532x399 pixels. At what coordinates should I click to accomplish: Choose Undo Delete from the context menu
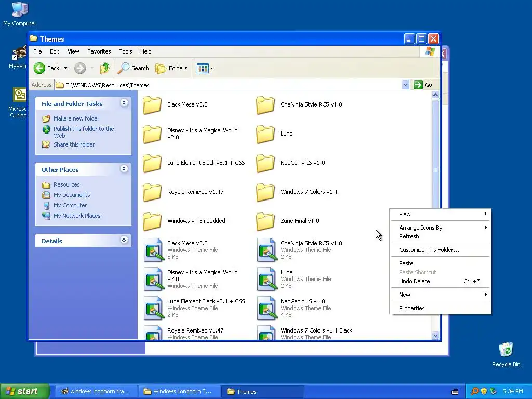pyautogui.click(x=441, y=281)
